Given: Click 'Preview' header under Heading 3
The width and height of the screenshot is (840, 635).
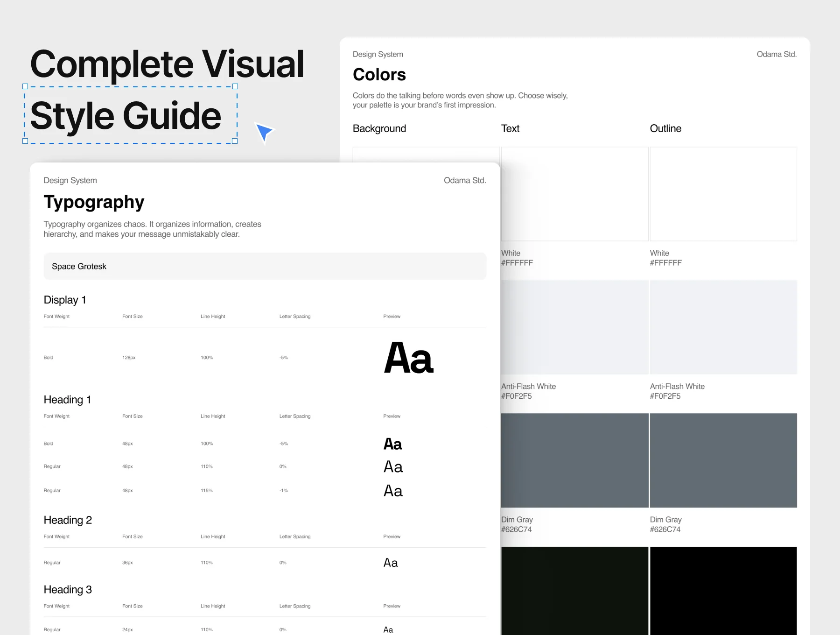Looking at the screenshot, I should (392, 607).
